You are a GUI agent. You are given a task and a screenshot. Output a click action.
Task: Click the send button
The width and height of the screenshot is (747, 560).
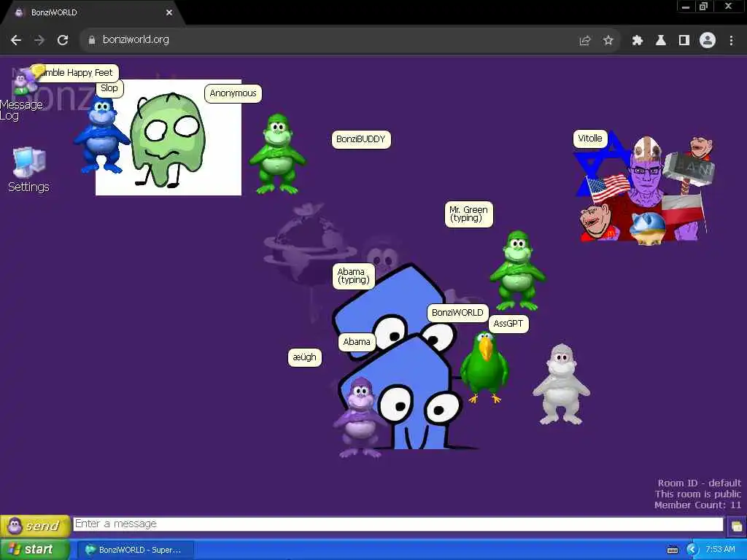pos(35,526)
